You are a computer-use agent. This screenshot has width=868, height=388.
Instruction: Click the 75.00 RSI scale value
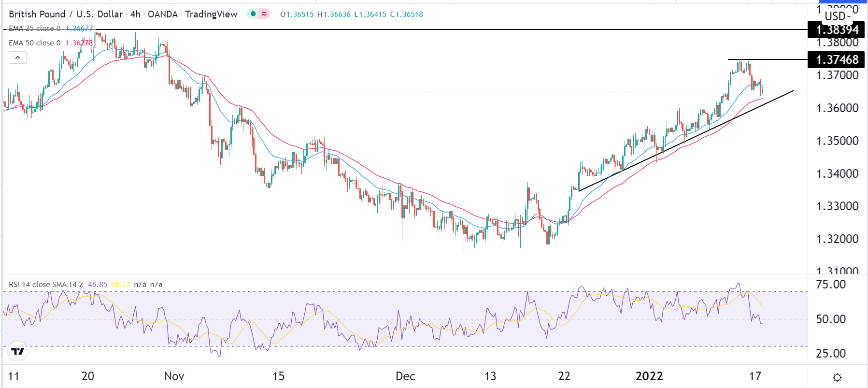click(x=831, y=285)
